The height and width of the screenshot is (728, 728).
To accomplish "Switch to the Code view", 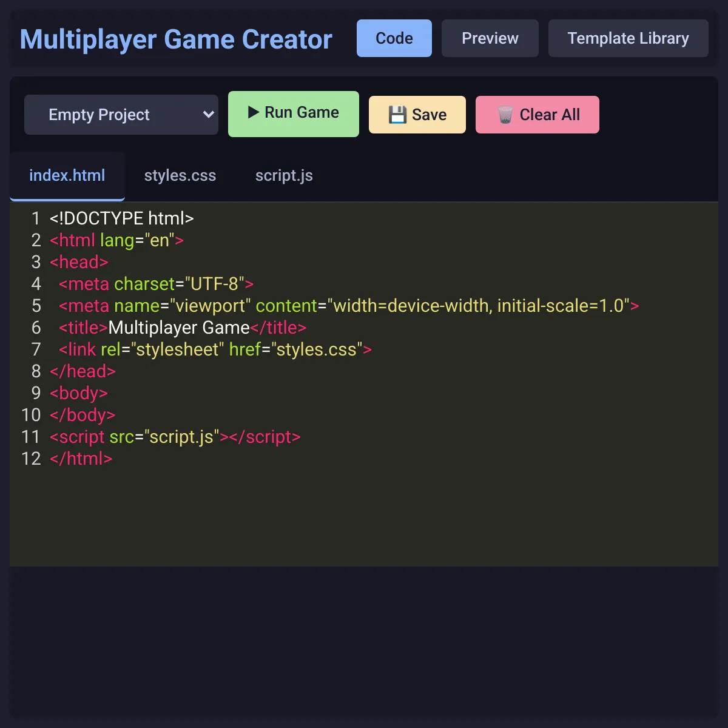I will coord(394,38).
